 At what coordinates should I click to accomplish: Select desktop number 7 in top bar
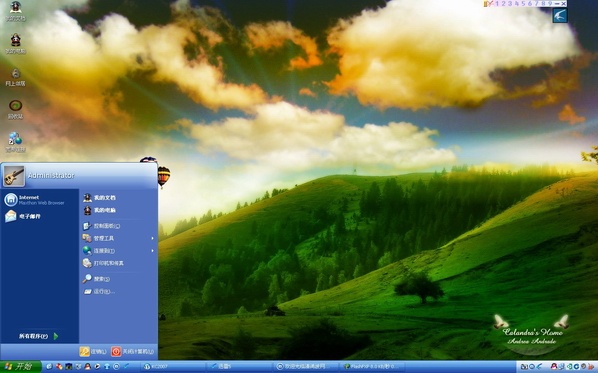(x=536, y=4)
